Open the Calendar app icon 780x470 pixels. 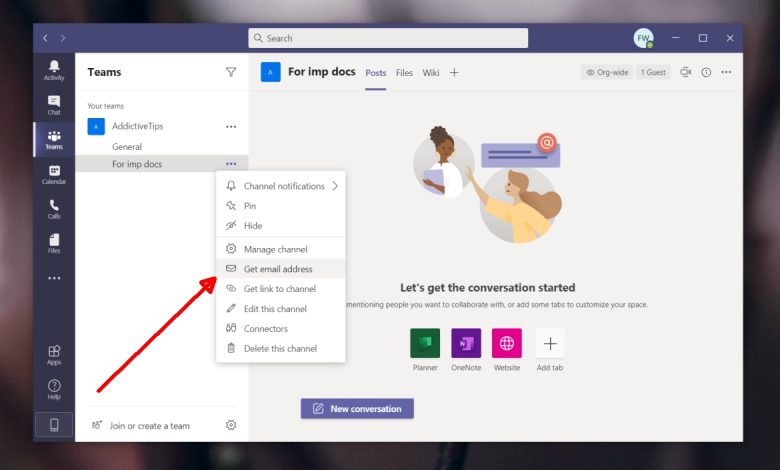point(54,175)
